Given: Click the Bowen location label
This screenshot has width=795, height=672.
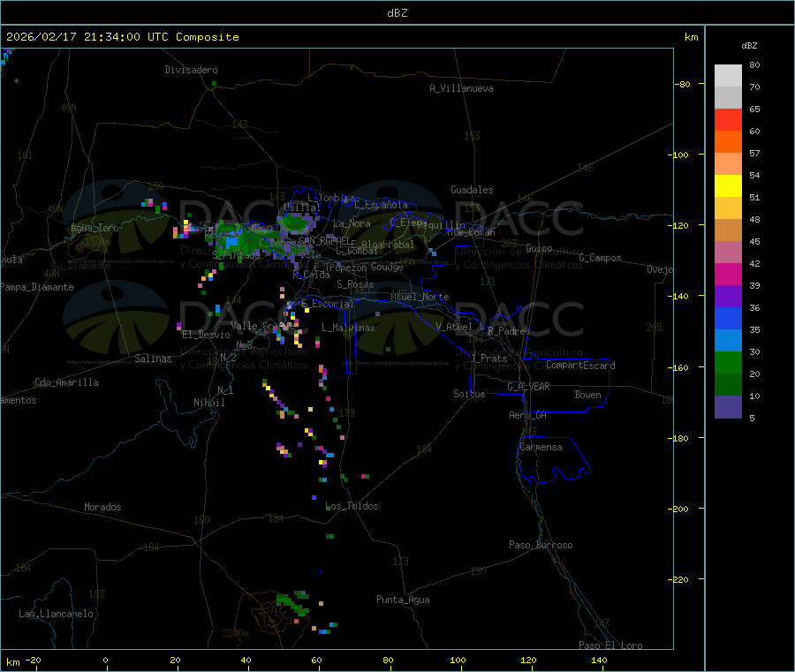Looking at the screenshot, I should click(588, 395).
